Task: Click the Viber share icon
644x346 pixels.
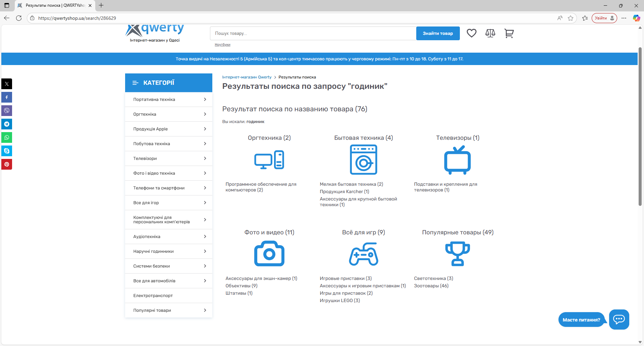Action: click(7, 111)
